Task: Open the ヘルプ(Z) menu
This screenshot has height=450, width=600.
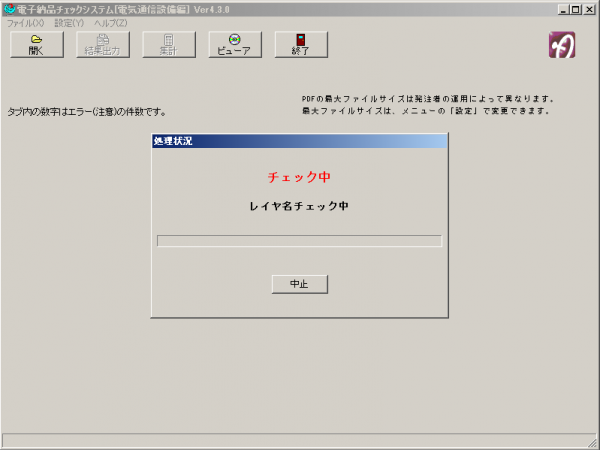Action: coord(110,22)
